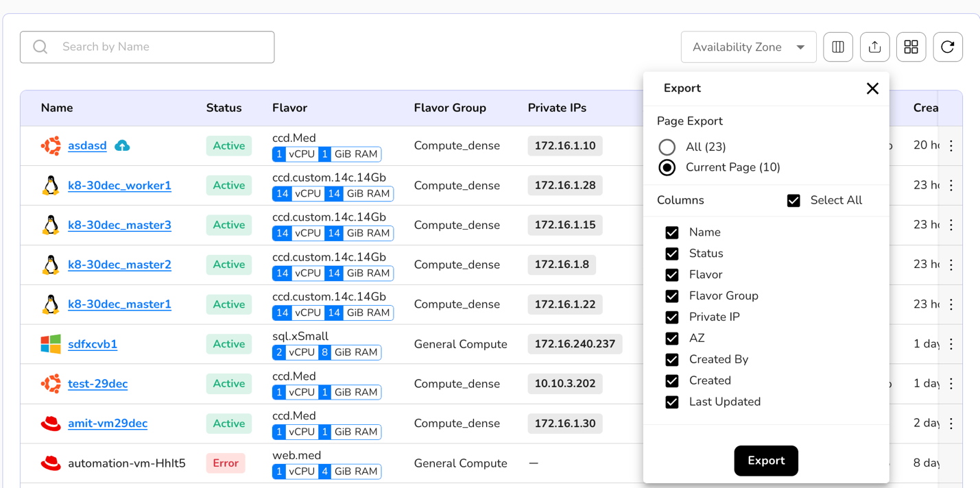
Task: Open the k8-30dec_master3 instance link
Action: (119, 225)
